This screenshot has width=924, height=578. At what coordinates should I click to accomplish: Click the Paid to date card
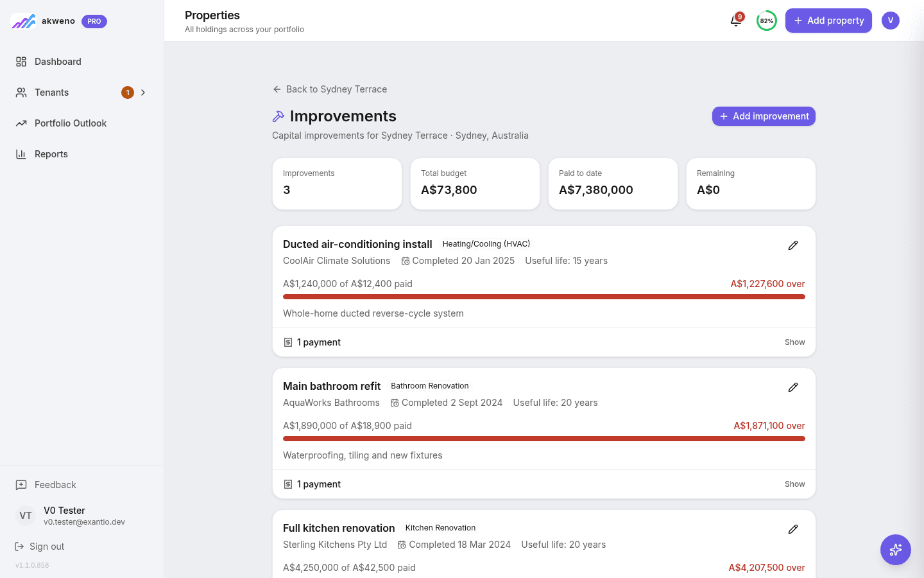[x=613, y=184]
